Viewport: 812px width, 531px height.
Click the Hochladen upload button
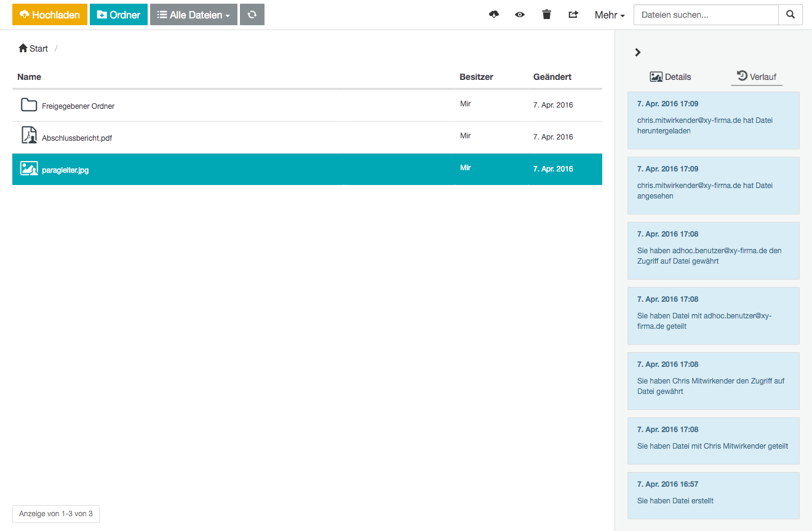[50, 15]
